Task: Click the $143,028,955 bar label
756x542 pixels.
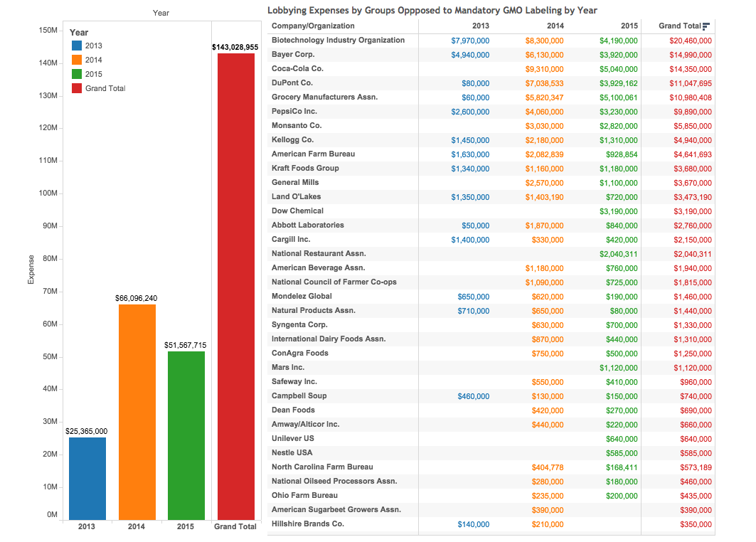Action: tap(235, 47)
